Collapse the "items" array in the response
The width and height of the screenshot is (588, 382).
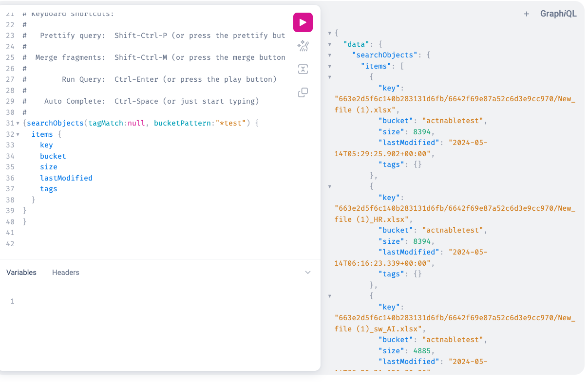coord(330,66)
